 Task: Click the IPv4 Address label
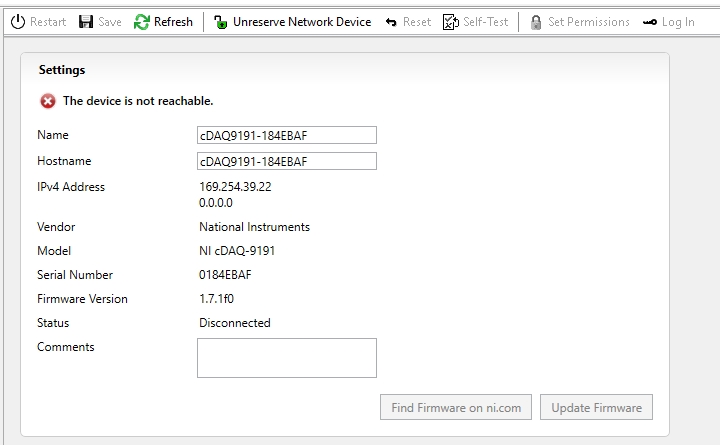tap(71, 186)
